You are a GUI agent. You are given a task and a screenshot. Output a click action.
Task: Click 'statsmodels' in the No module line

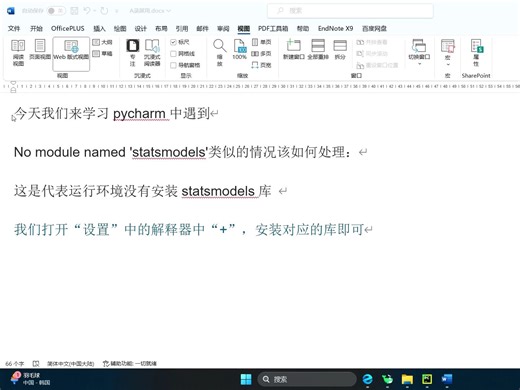coord(169,152)
